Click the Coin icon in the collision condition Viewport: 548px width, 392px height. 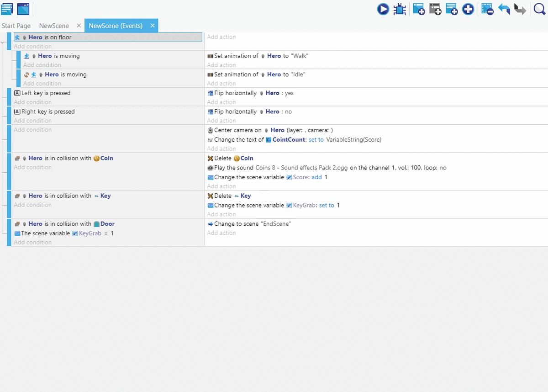[x=96, y=159]
